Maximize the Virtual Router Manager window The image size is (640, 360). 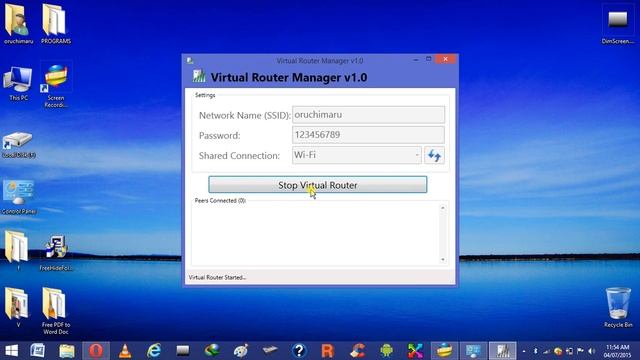click(429, 59)
